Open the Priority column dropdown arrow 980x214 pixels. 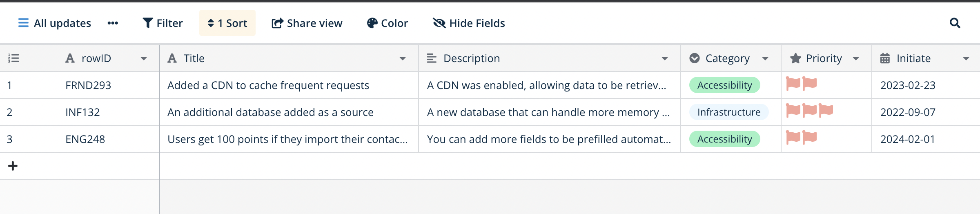click(856, 58)
